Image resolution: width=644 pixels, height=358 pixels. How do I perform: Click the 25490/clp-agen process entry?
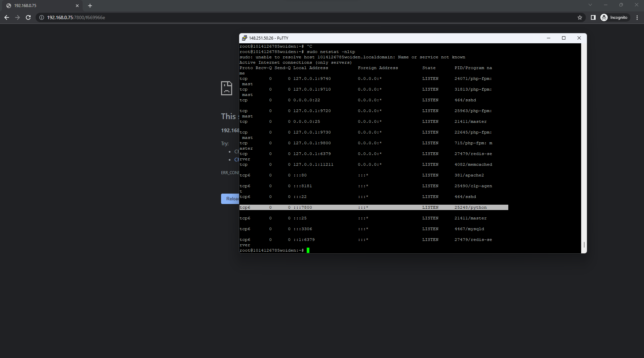click(473, 186)
